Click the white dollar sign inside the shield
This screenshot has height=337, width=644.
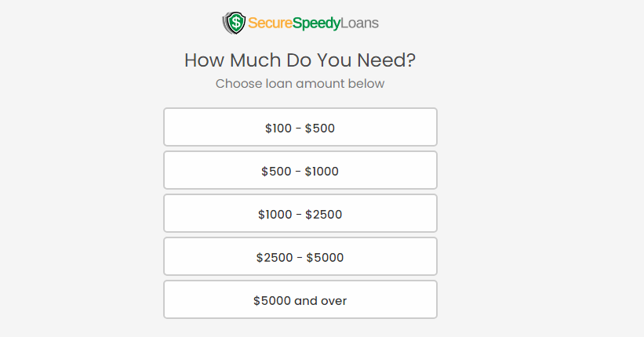point(237,22)
